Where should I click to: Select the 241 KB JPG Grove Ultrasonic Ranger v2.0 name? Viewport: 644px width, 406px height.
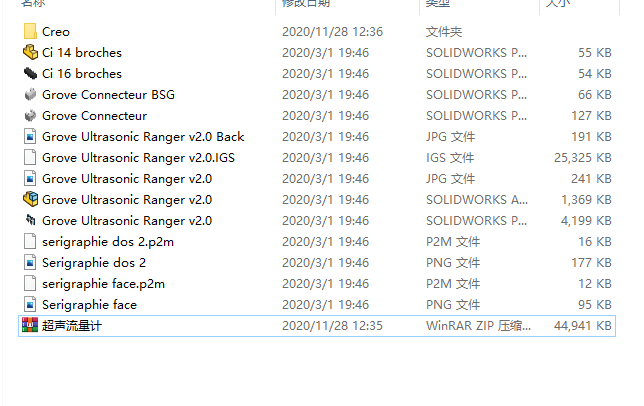(127, 179)
